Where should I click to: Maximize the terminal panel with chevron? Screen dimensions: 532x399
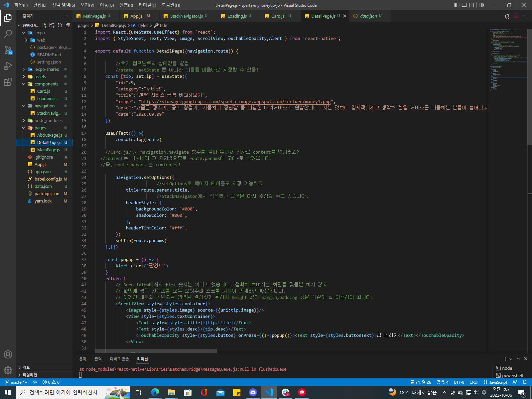coord(518,359)
